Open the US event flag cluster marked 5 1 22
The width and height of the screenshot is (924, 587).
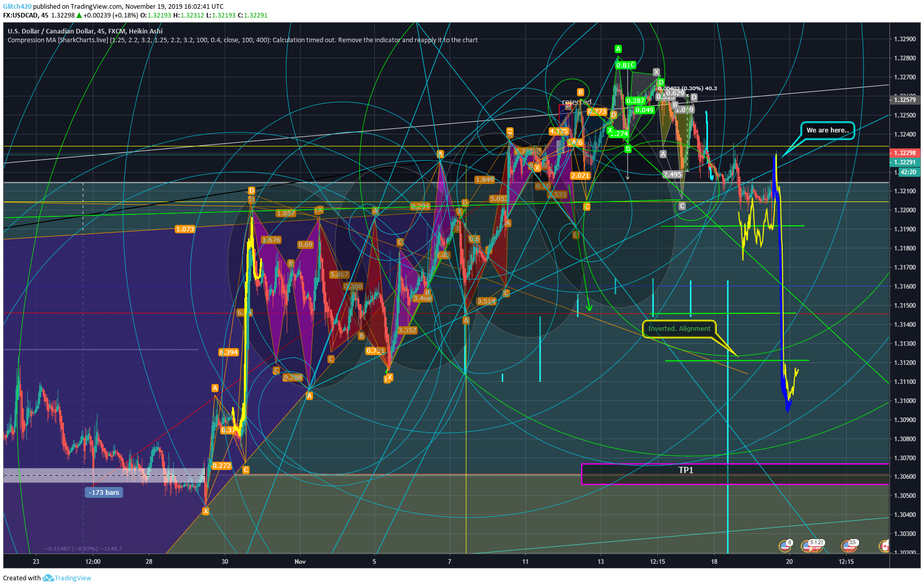coord(812,545)
